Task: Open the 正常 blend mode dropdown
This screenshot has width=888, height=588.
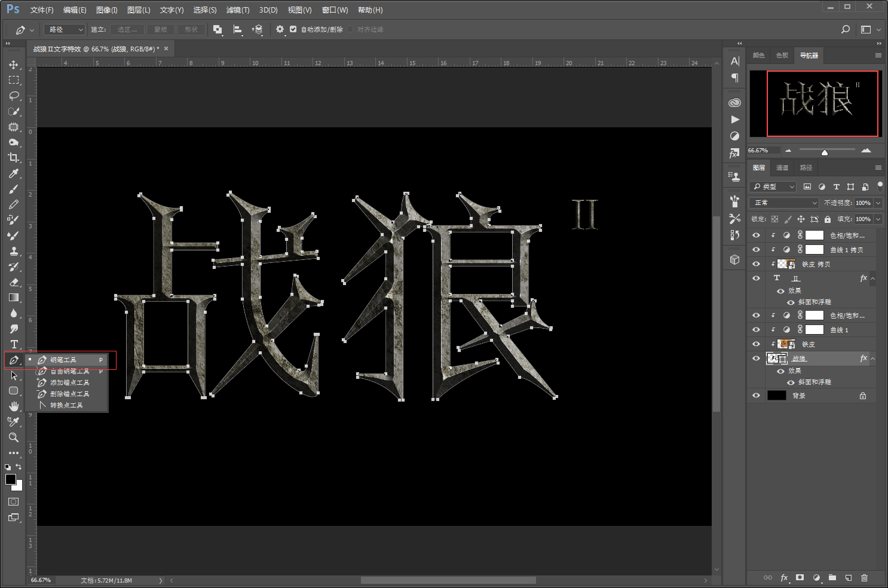Action: [785, 203]
